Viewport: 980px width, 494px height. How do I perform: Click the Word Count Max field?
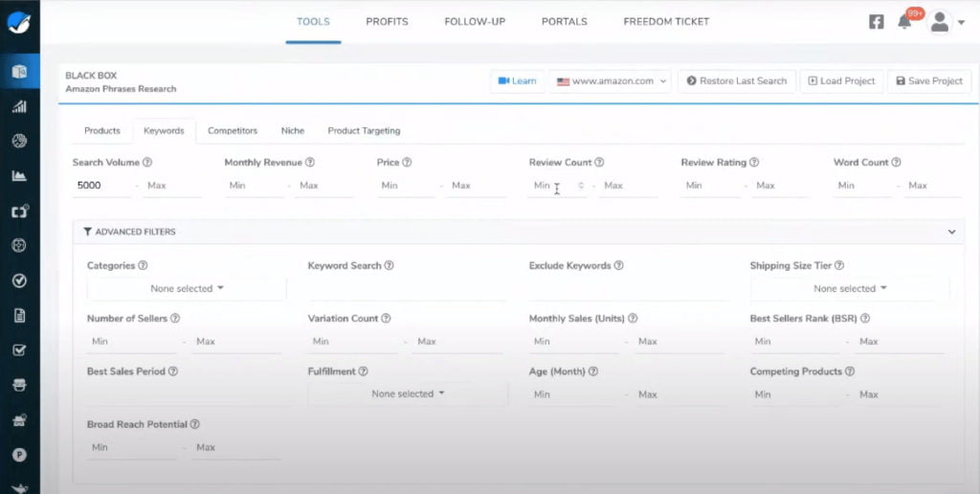pyautogui.click(x=933, y=186)
